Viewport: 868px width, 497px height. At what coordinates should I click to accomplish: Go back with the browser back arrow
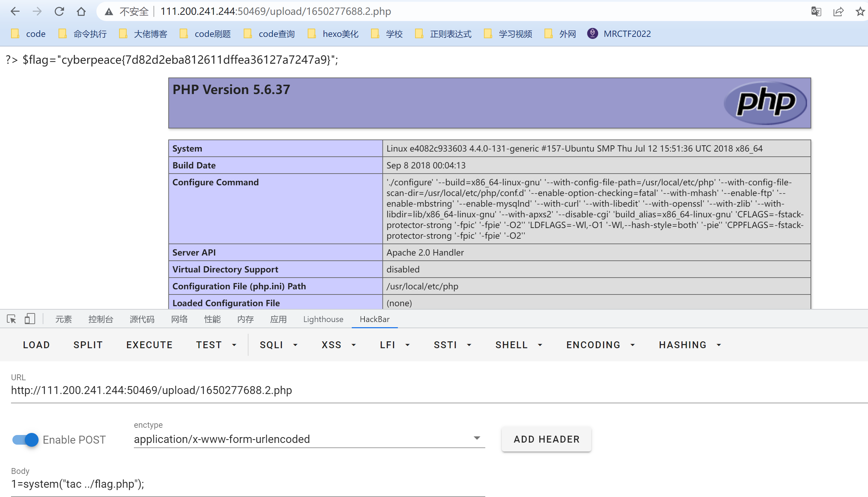15,11
